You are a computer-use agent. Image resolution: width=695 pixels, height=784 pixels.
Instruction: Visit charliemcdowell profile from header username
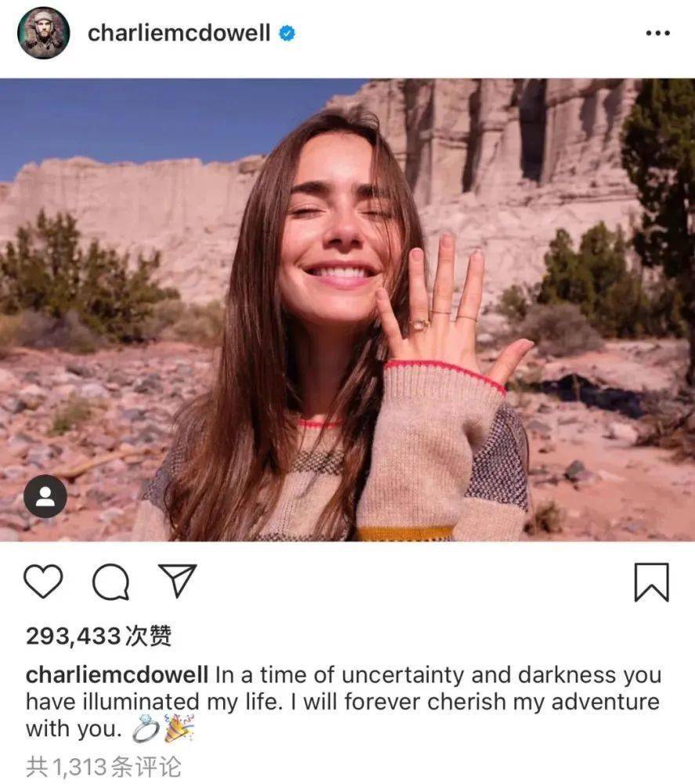[179, 33]
